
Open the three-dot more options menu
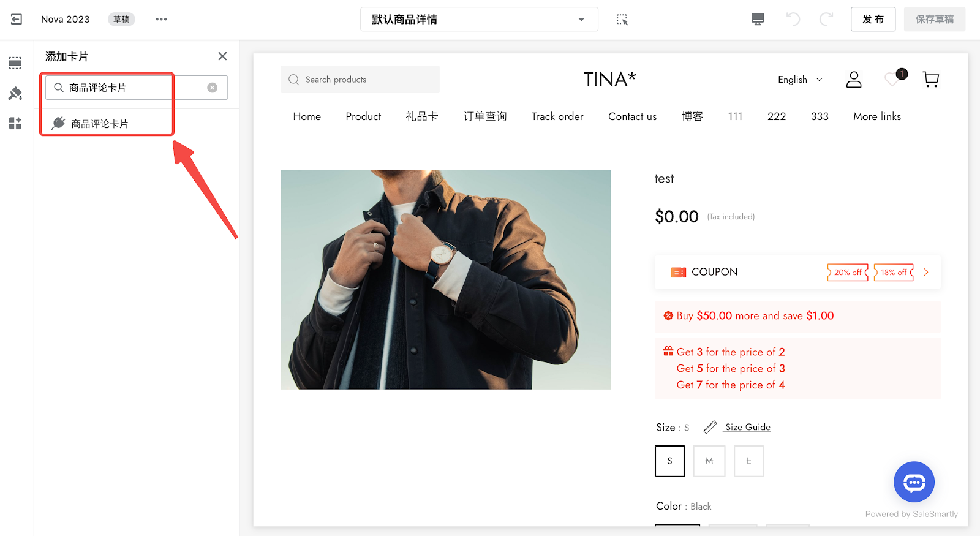161,19
